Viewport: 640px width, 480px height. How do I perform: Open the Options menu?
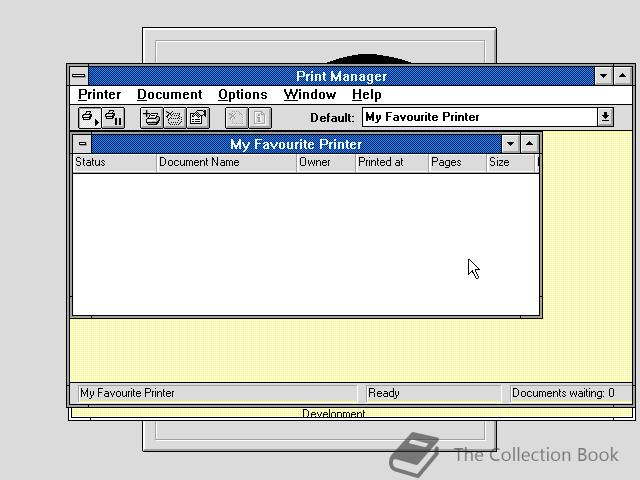[x=242, y=95]
